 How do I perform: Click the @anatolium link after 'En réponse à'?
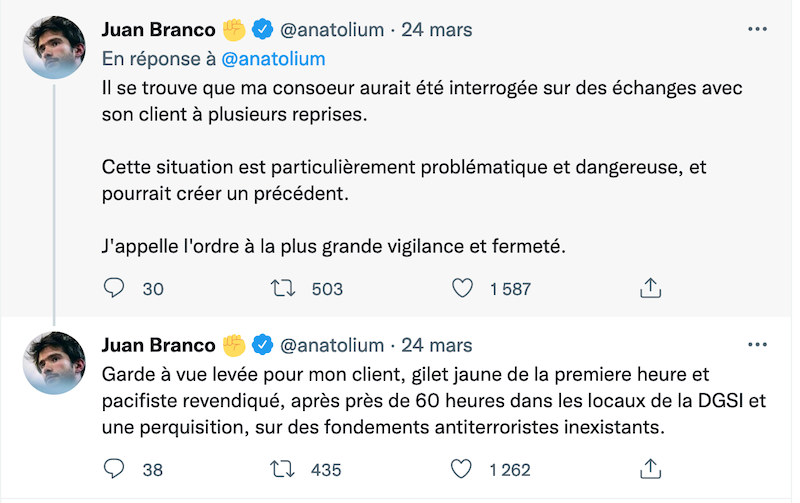click(x=272, y=59)
